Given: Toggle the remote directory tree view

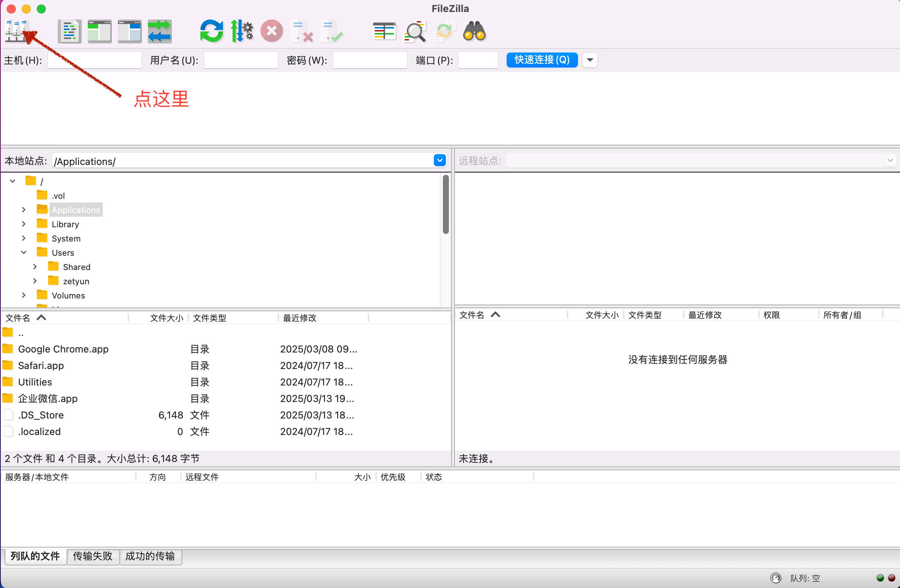Looking at the screenshot, I should (129, 31).
